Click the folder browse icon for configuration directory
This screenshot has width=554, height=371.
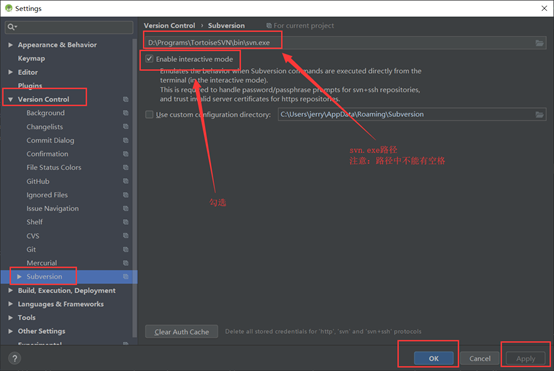pos(539,114)
